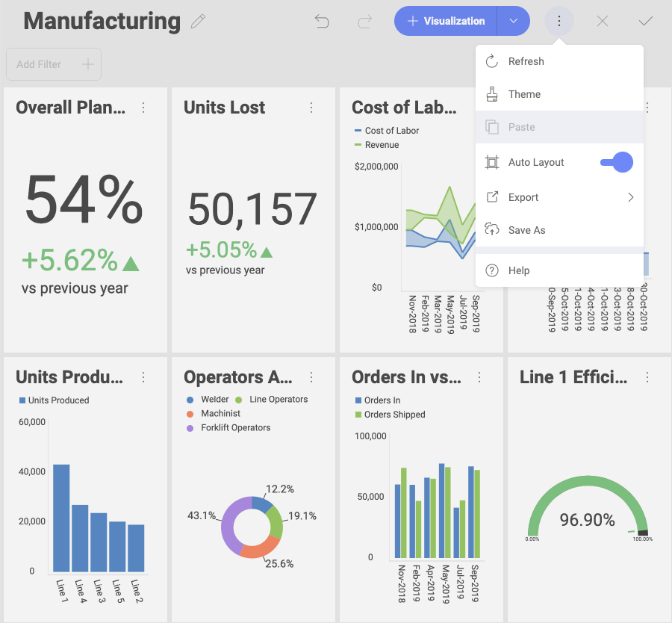This screenshot has height=623, width=672.
Task: Undo the last dashboard change
Action: pyautogui.click(x=322, y=22)
